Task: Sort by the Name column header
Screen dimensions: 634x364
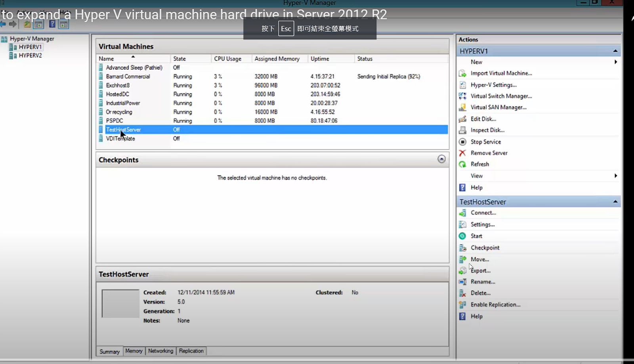Action: click(x=134, y=59)
